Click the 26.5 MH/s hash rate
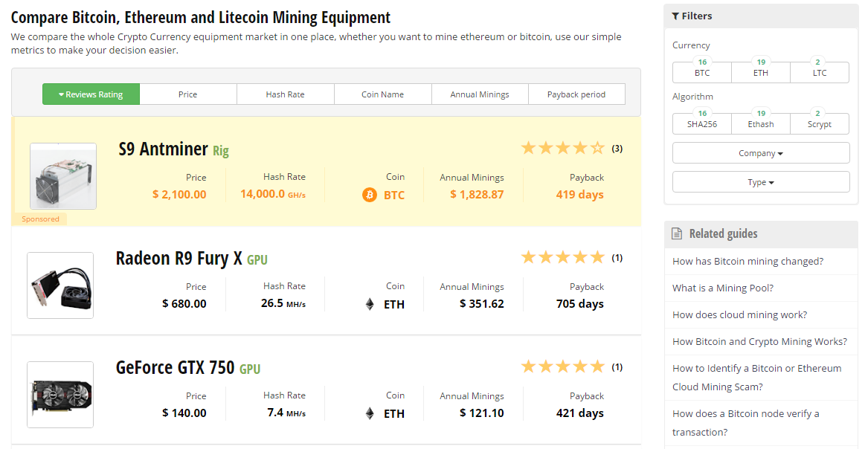 283,303
